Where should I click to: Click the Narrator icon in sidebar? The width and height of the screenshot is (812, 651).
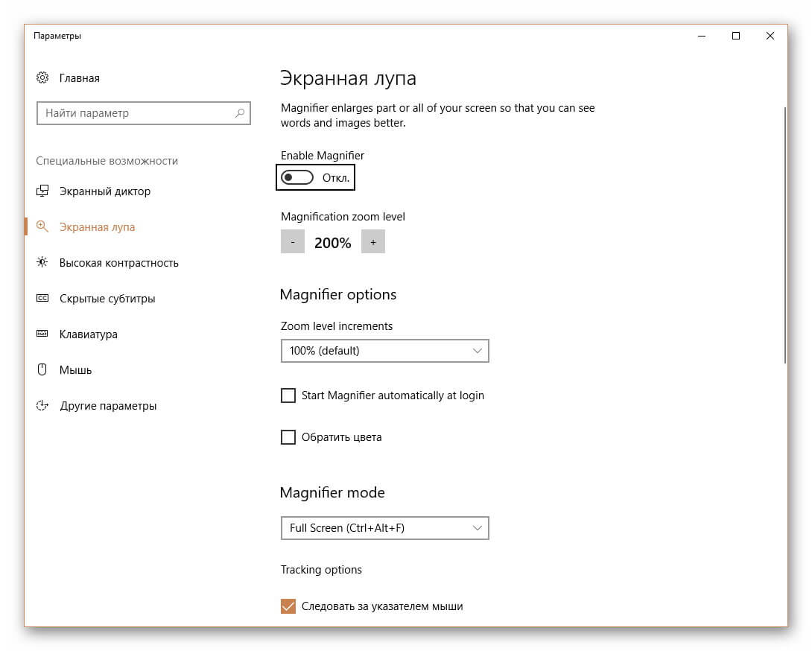[x=42, y=191]
